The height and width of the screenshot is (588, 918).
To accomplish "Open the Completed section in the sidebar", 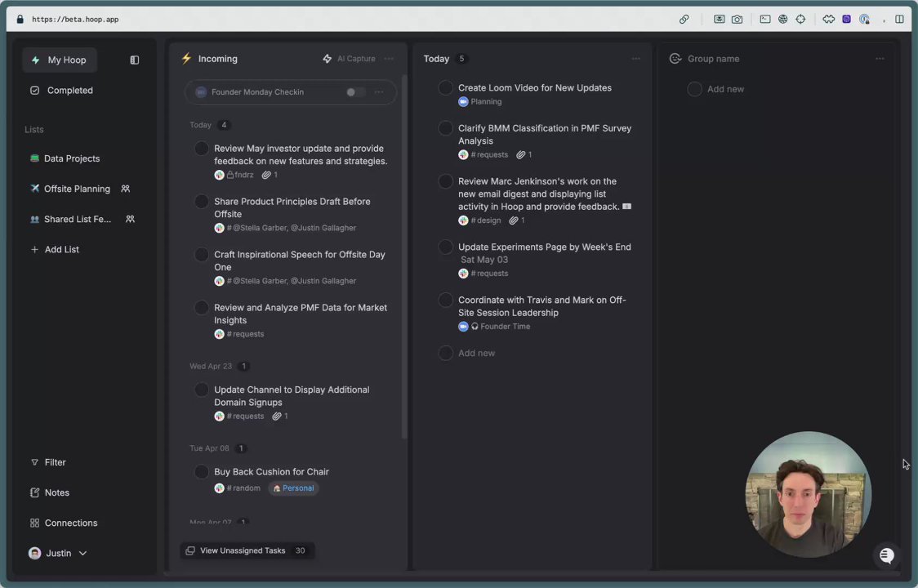I will pos(69,91).
